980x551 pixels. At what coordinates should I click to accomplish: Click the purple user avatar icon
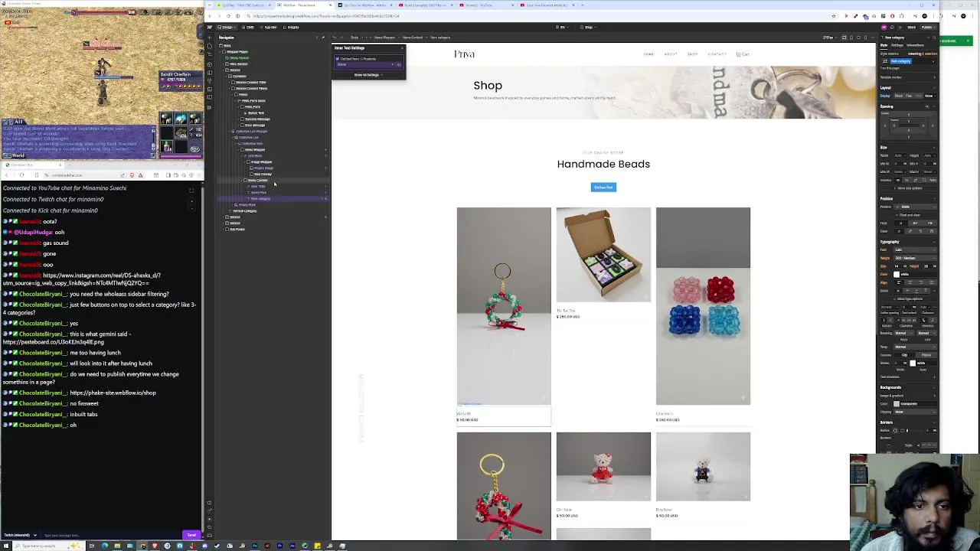pos(884,28)
